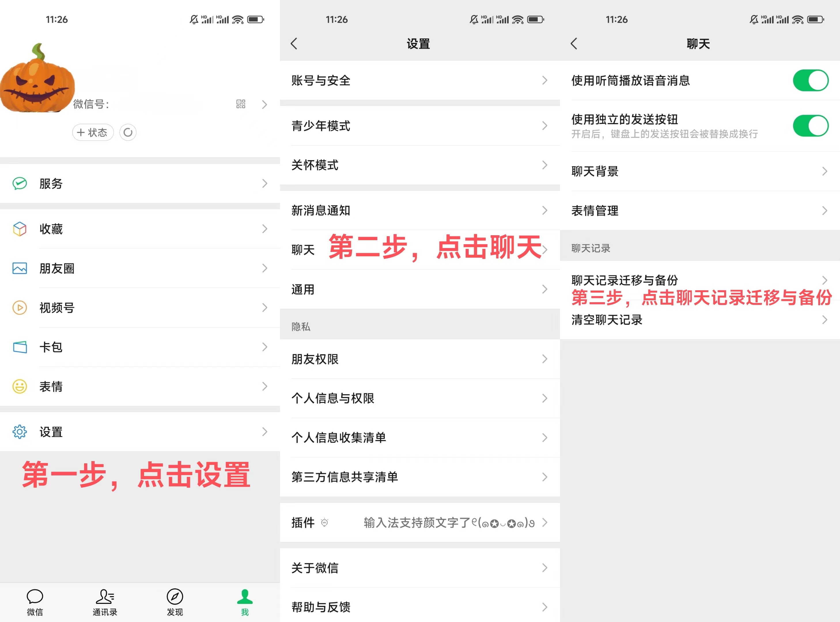
Task: Show my QR code via the small QR icon
Action: [x=241, y=104]
